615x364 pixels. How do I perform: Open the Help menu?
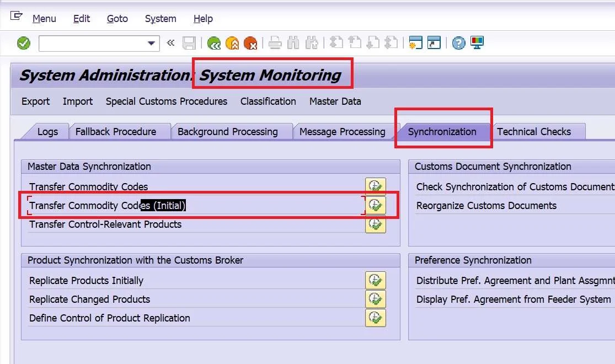pyautogui.click(x=203, y=18)
